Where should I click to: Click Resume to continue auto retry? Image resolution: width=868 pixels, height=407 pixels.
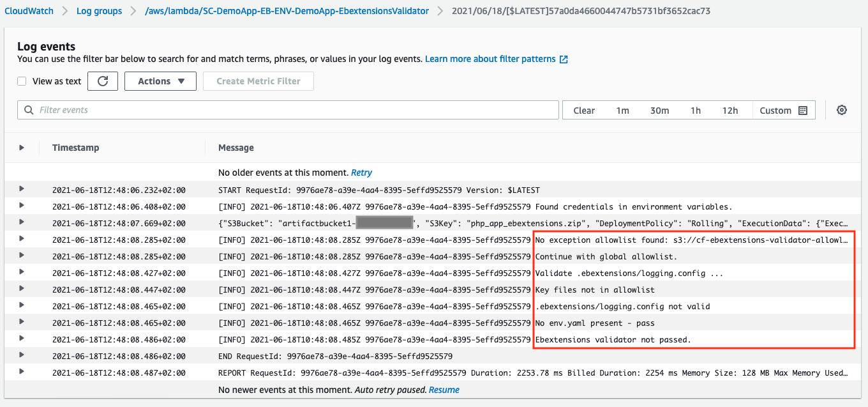444,390
